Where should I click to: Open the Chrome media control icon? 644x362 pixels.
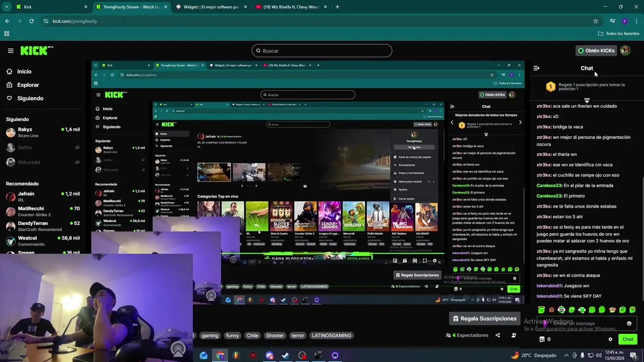click(x=612, y=21)
